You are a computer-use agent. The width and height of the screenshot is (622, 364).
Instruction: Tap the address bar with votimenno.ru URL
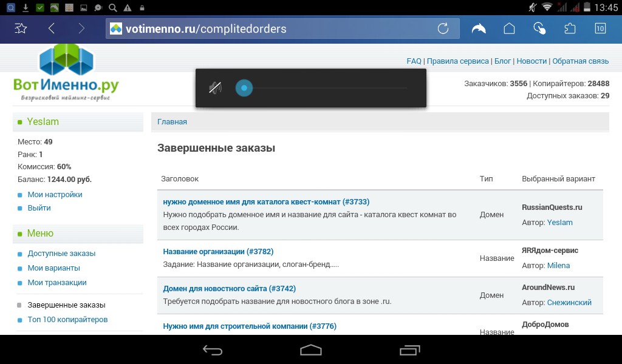tap(282, 29)
